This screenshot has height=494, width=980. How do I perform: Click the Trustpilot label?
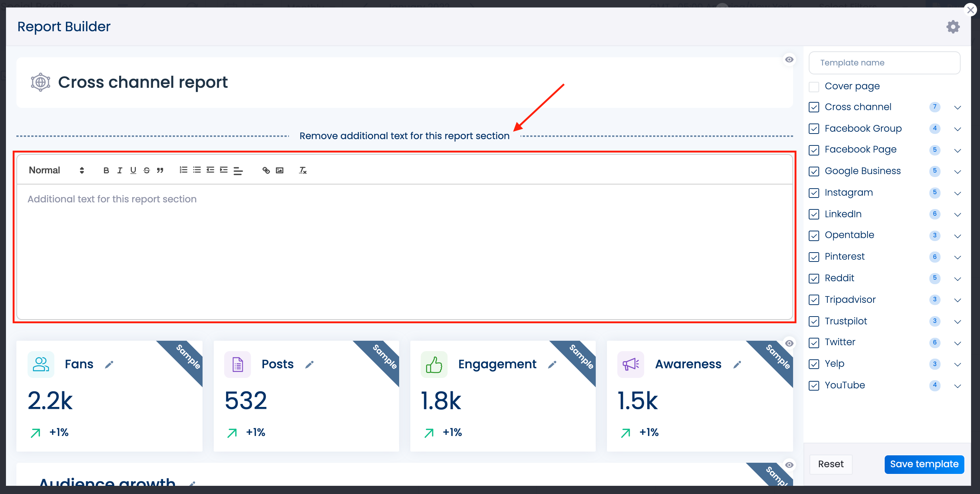tap(845, 321)
